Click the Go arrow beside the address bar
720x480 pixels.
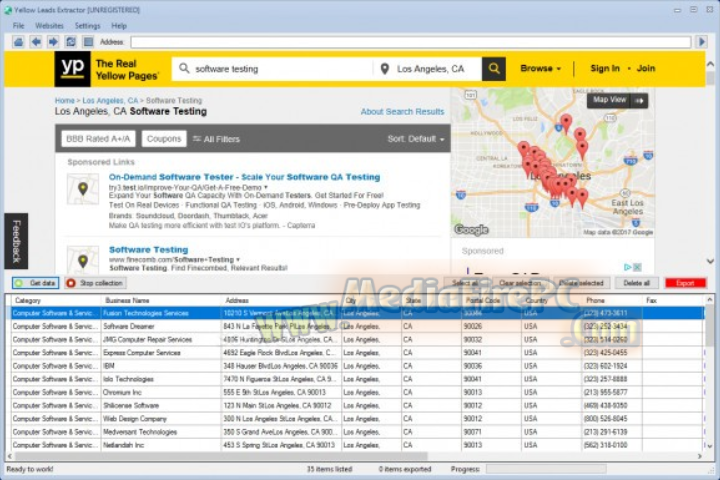point(702,42)
